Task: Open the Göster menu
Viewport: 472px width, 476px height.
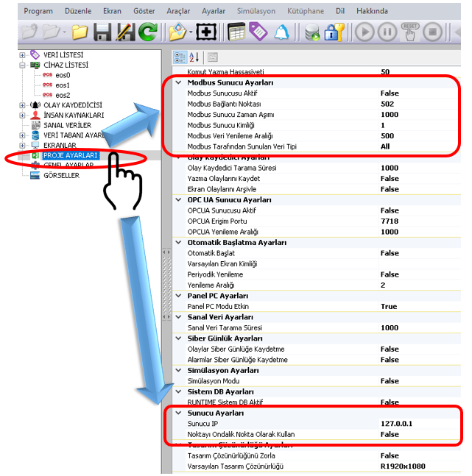Action: pos(144,11)
